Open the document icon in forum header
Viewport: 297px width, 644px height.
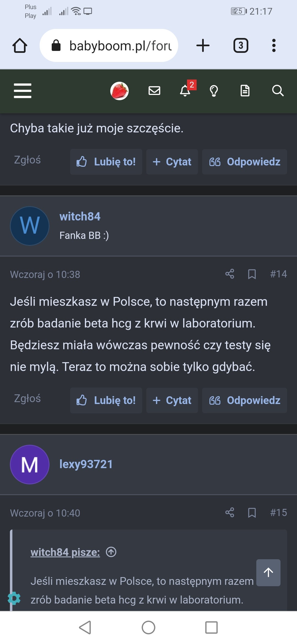point(245,91)
